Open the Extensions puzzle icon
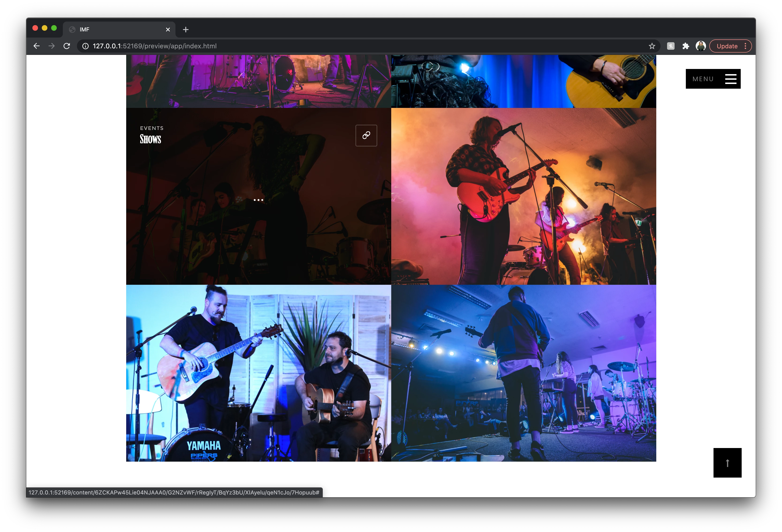 click(685, 46)
